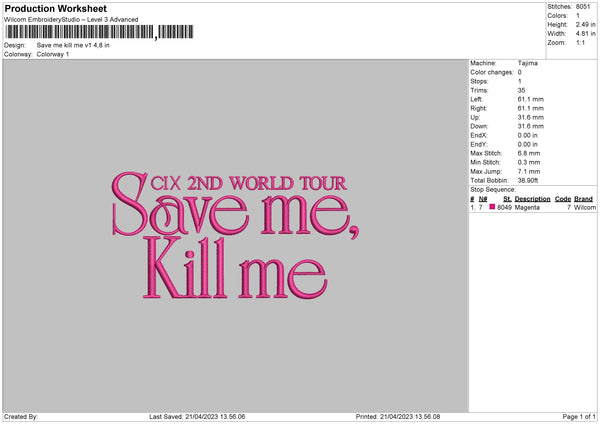Click the 'Brand' column header
Image resolution: width=600 pixels, height=424 pixels.
point(583,199)
